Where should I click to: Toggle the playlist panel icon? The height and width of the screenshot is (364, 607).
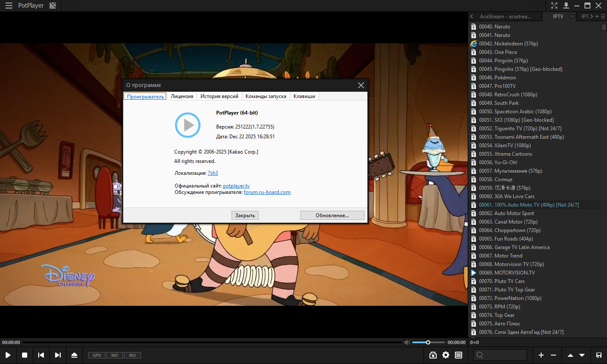point(459,355)
